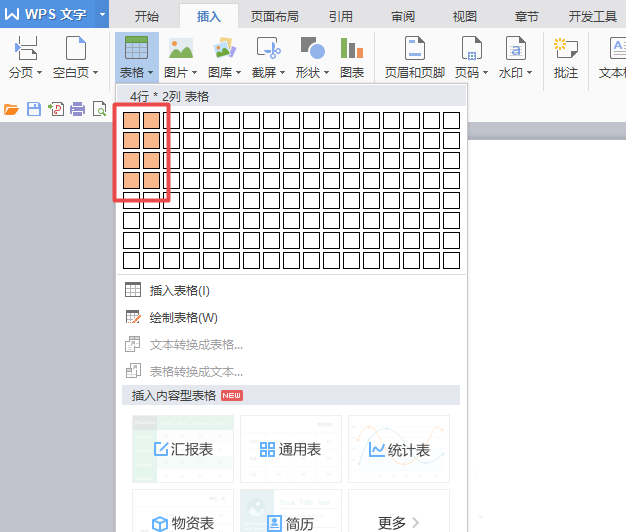
Task: Select the 物资表 table template
Action: 183,511
